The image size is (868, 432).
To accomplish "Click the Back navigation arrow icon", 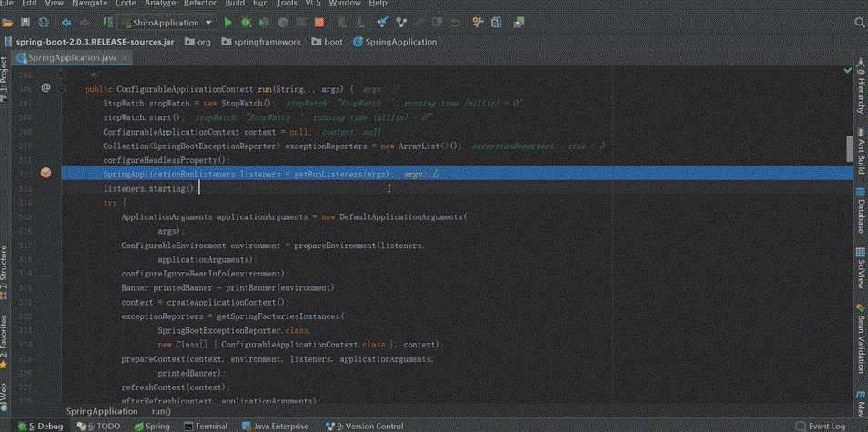I will (x=66, y=23).
